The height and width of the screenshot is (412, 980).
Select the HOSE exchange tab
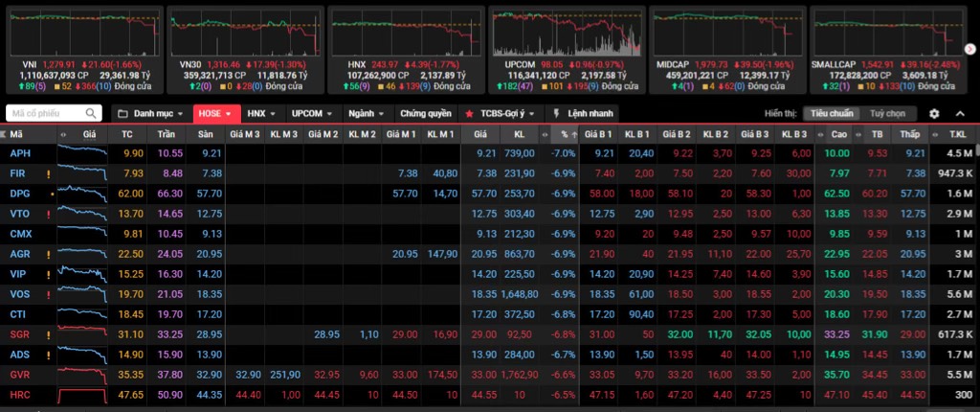(x=213, y=113)
